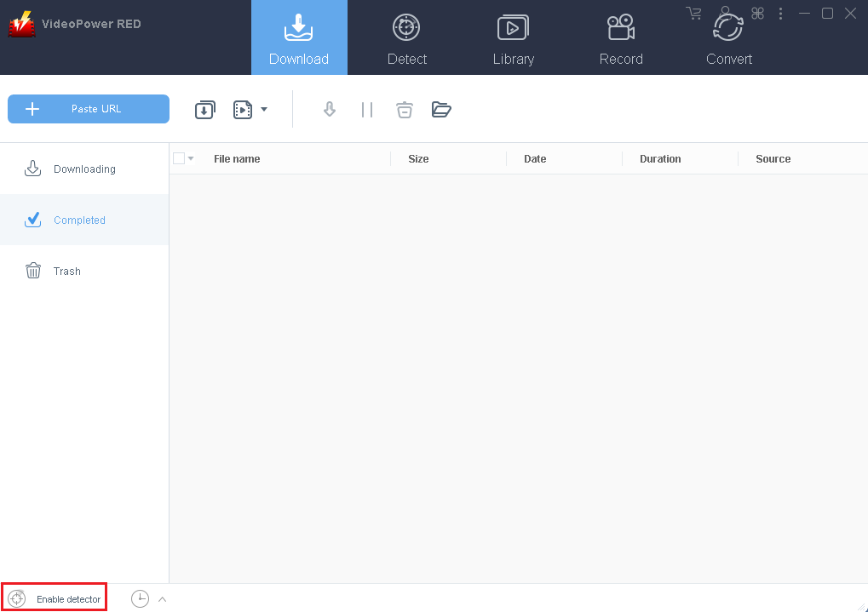Image resolution: width=868 pixels, height=612 pixels.
Task: Click the video-to-MP3 converter icon
Action: 243,110
